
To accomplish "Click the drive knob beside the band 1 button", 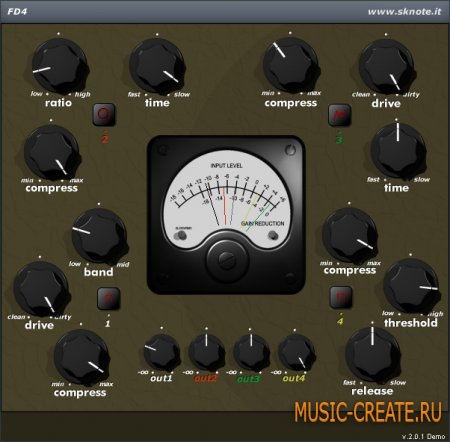I will pos(41,289).
